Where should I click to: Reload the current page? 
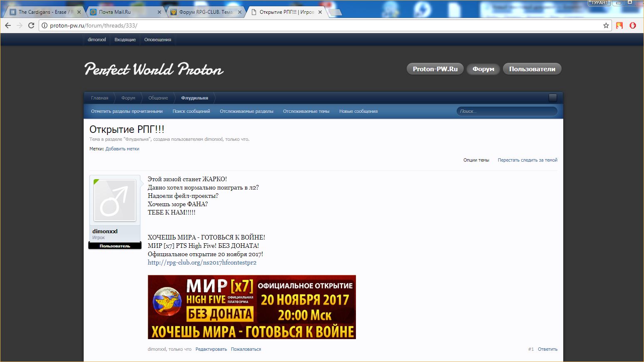pos(31,25)
